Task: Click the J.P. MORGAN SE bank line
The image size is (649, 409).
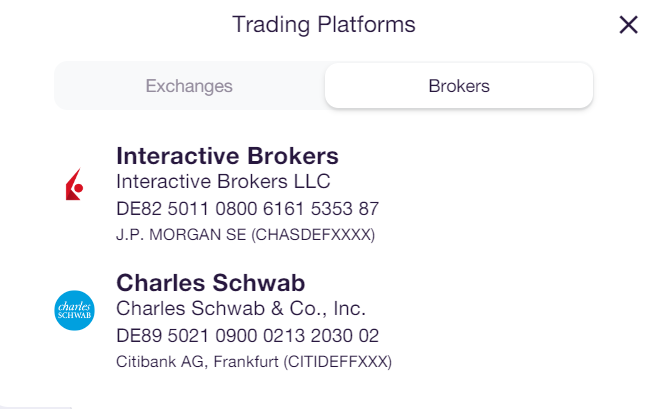Action: click(x=245, y=235)
